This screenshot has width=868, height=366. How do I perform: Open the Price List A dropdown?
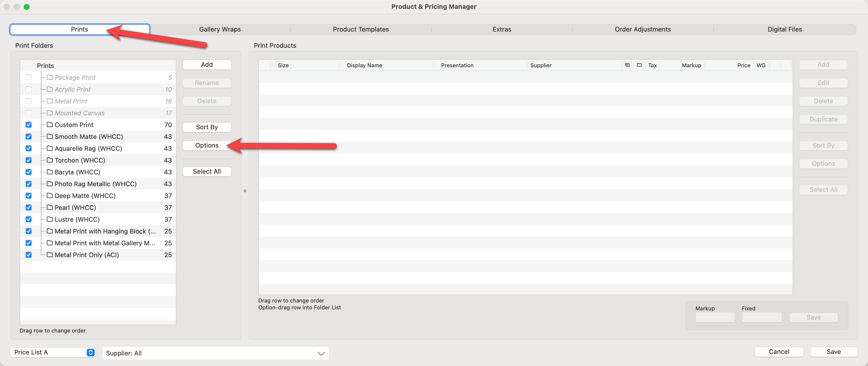tap(53, 352)
